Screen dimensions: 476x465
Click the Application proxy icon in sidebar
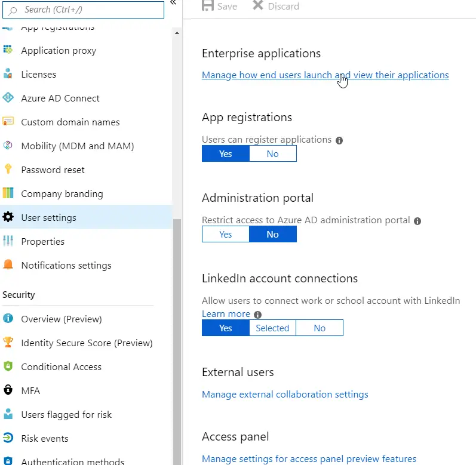pos(8,51)
